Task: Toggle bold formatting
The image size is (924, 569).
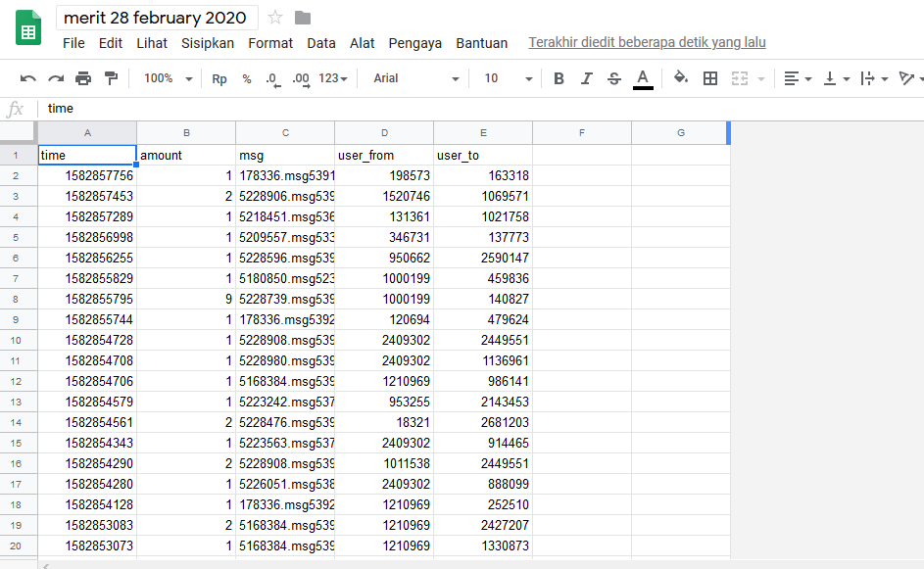Action: 559,78
